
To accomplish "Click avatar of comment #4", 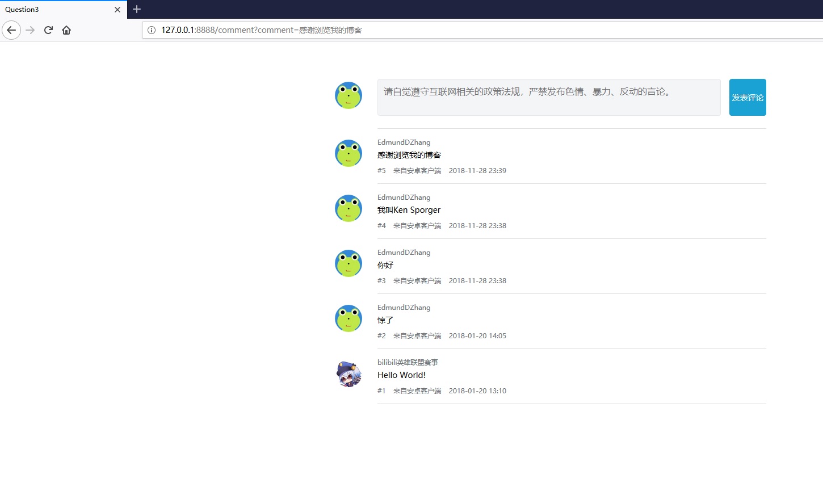I will [x=348, y=208].
